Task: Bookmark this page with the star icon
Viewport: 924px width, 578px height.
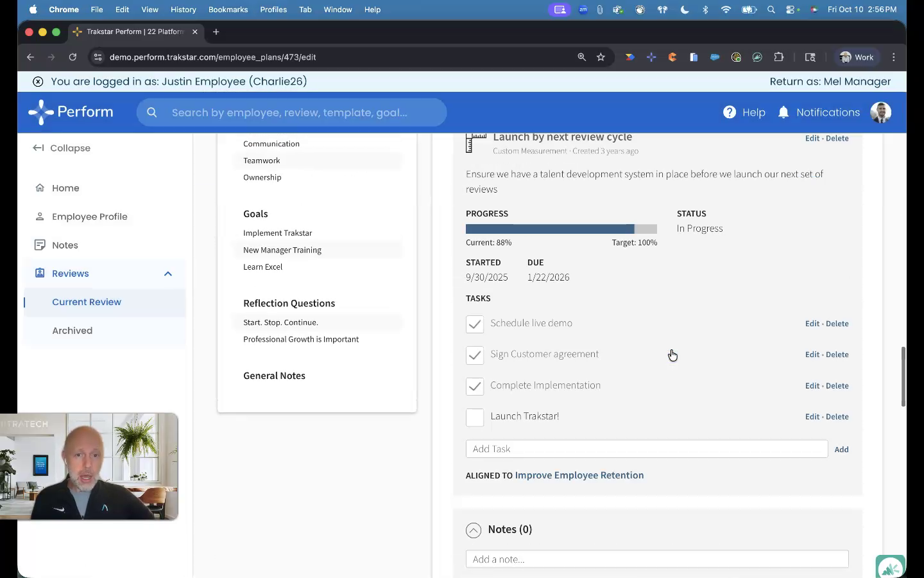Action: click(x=601, y=57)
